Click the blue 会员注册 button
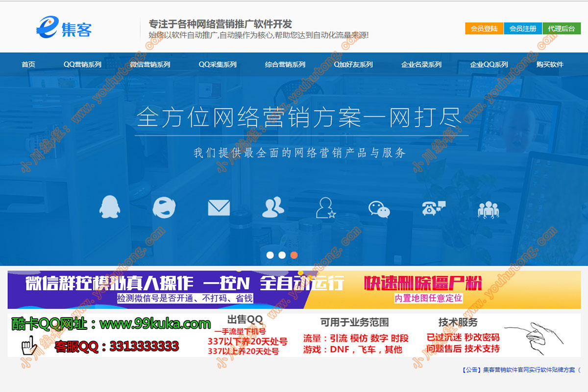 (x=523, y=28)
